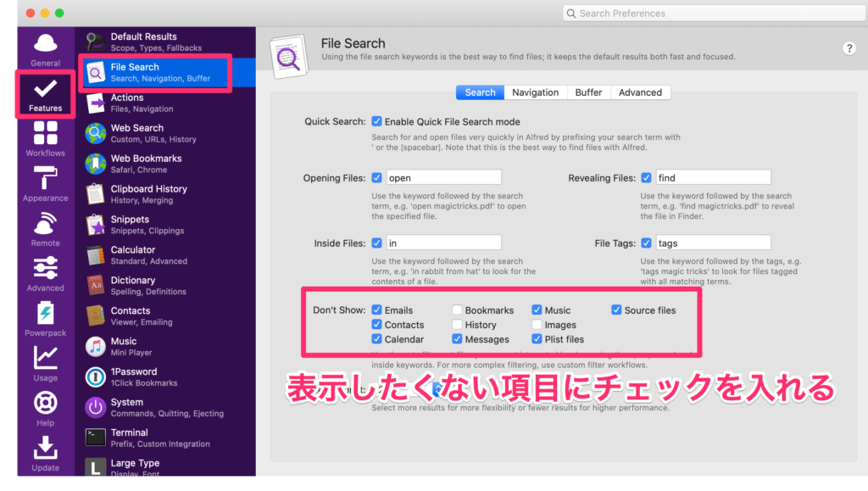
Task: Open Usage statistics graph icon
Action: click(45, 363)
